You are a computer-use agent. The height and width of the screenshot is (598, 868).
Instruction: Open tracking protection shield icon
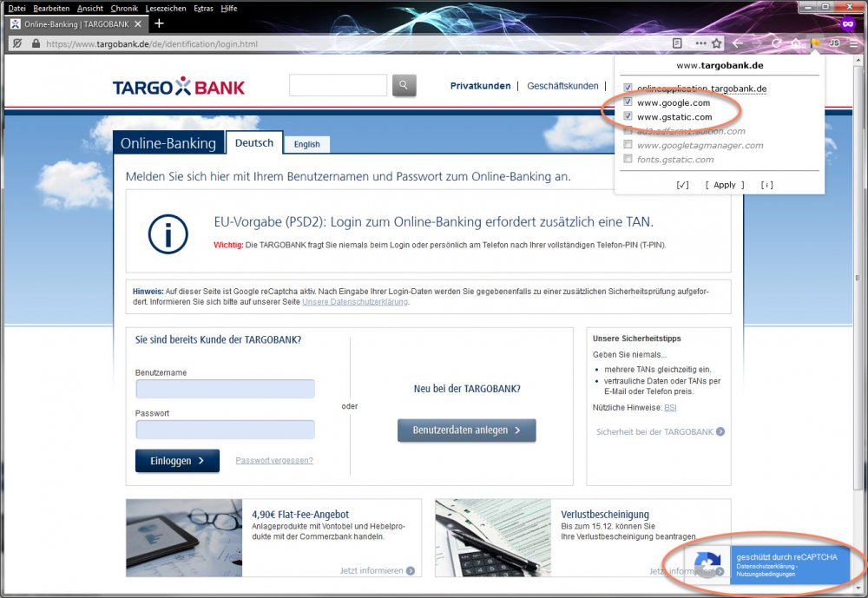tap(17, 43)
